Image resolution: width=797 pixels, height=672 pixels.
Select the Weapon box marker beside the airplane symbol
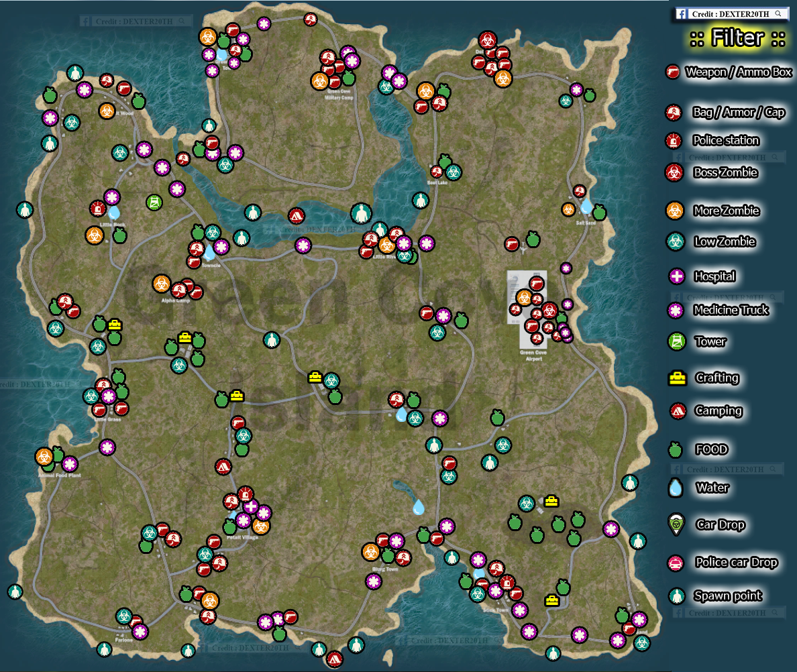click(512, 244)
